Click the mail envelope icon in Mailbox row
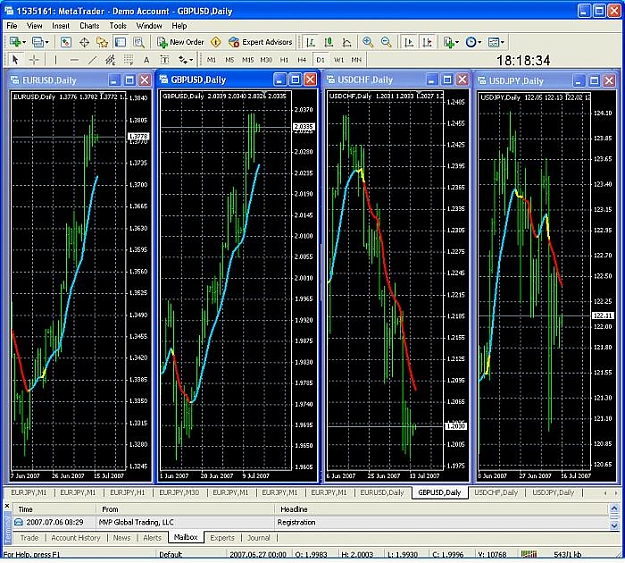Viewport: 625px width, 563px height. coord(18,522)
